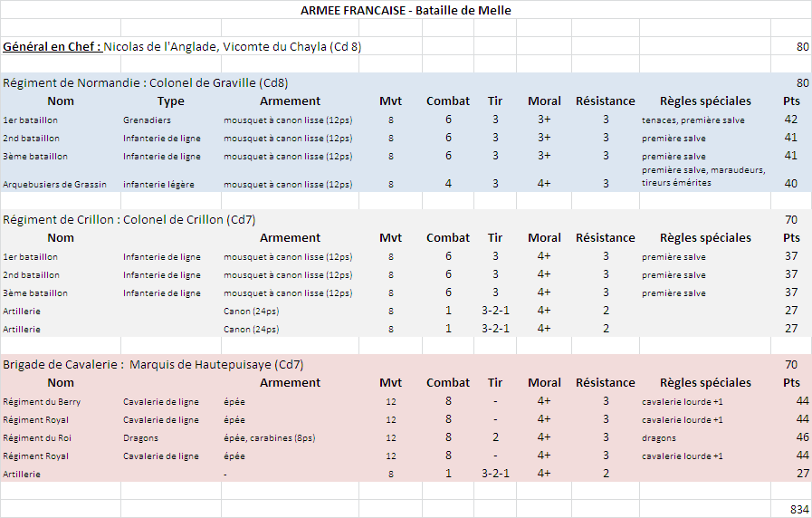
Task: Click the Mvt value 12 of Régiment du Roi
Action: pos(390,438)
